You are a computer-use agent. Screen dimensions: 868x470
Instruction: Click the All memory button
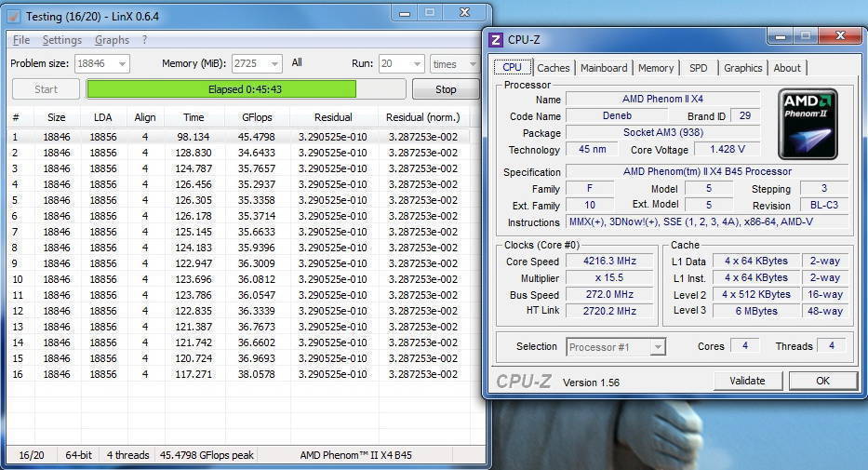click(x=297, y=62)
